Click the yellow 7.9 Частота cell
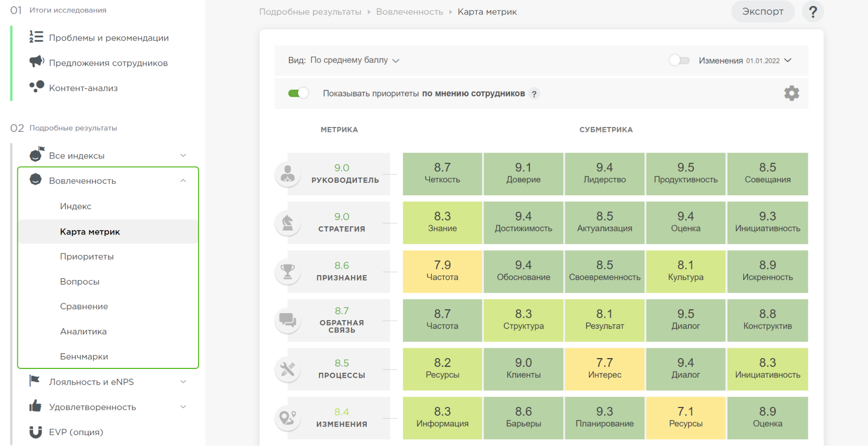 coord(442,272)
